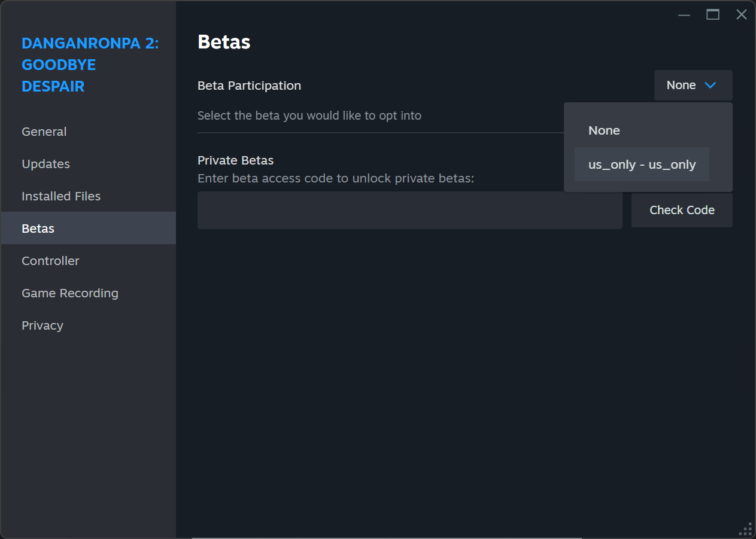Show Game Recording settings

point(70,293)
